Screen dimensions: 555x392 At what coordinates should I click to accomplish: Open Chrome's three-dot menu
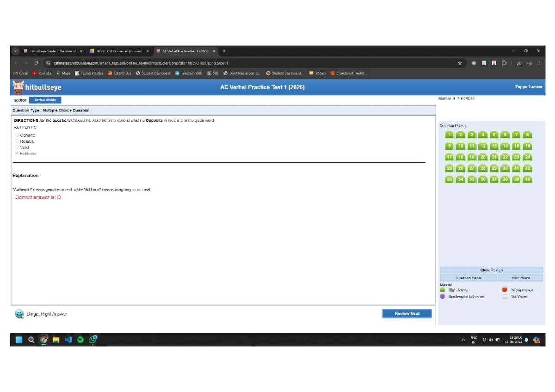coord(539,63)
